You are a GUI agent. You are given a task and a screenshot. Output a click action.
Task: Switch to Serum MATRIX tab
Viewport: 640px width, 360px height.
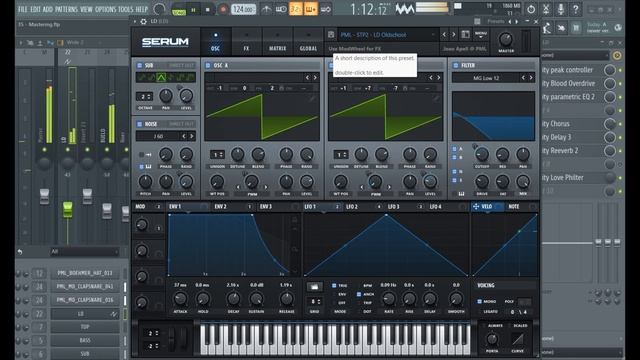277,42
